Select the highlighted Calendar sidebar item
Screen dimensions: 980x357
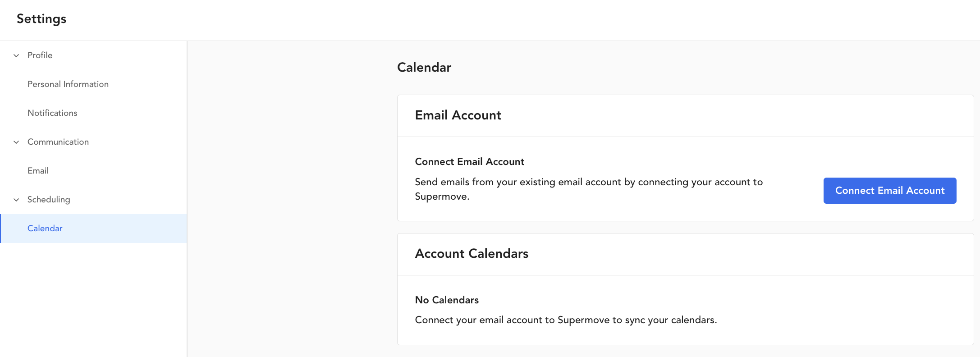tap(45, 229)
